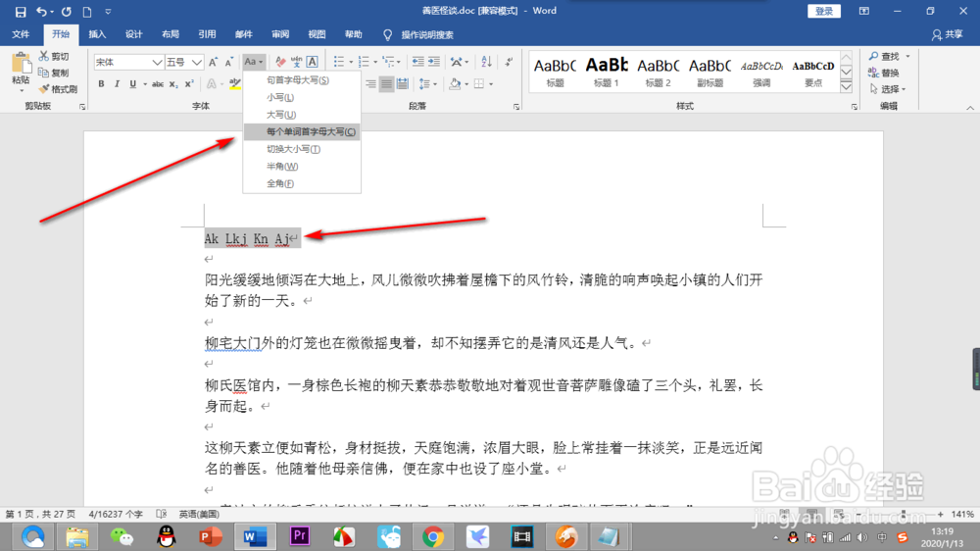
Task: Toggle bold formatting
Action: tap(101, 83)
